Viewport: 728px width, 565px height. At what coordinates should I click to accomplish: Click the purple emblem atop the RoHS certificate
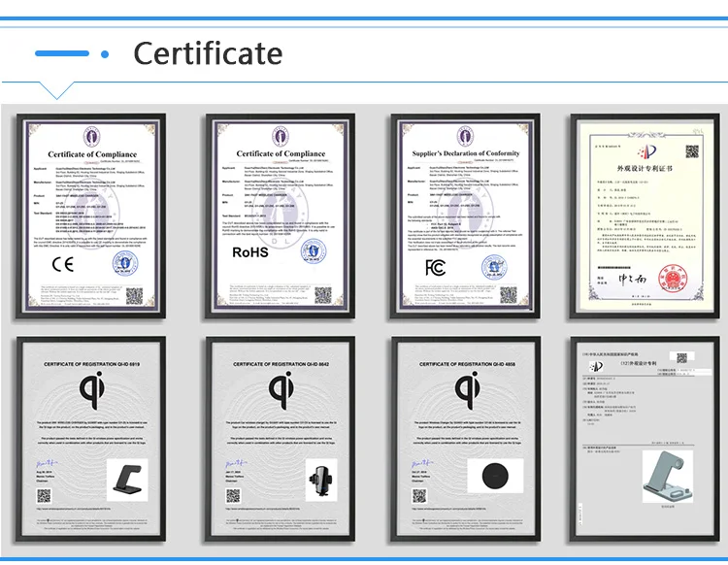tap(281, 137)
